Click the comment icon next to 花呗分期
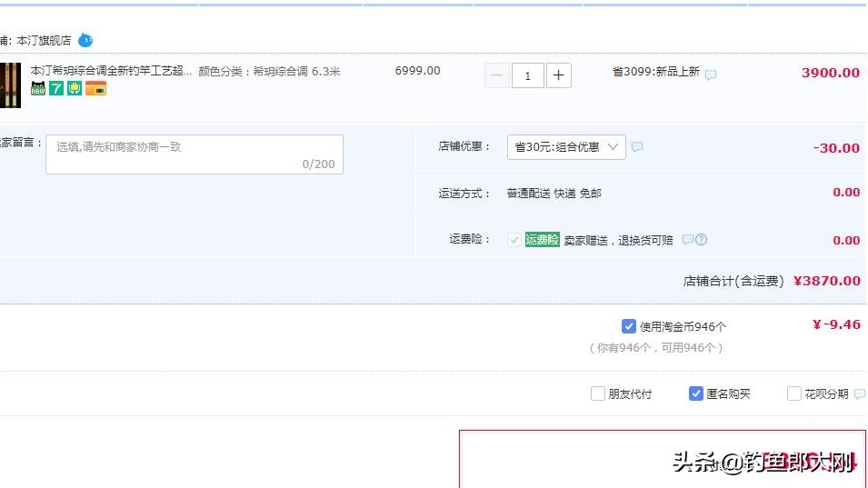This screenshot has width=868, height=488. click(x=860, y=393)
